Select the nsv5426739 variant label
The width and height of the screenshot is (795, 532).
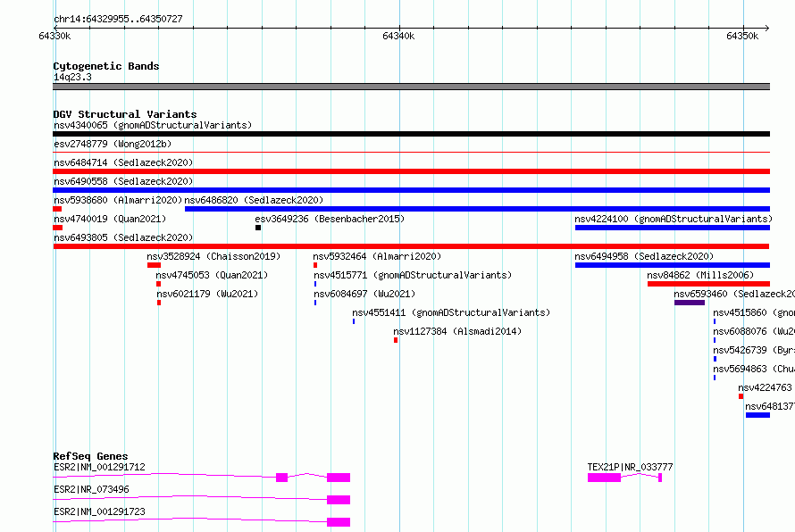pos(754,350)
